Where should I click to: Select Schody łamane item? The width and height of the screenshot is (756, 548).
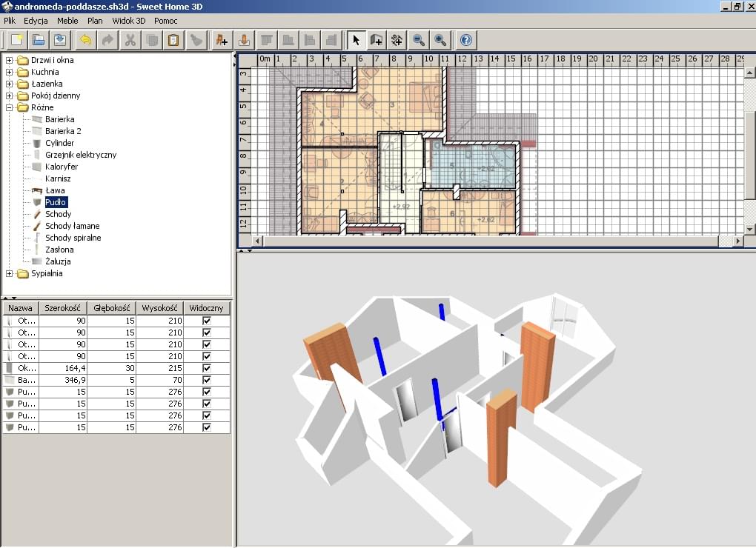tap(73, 226)
